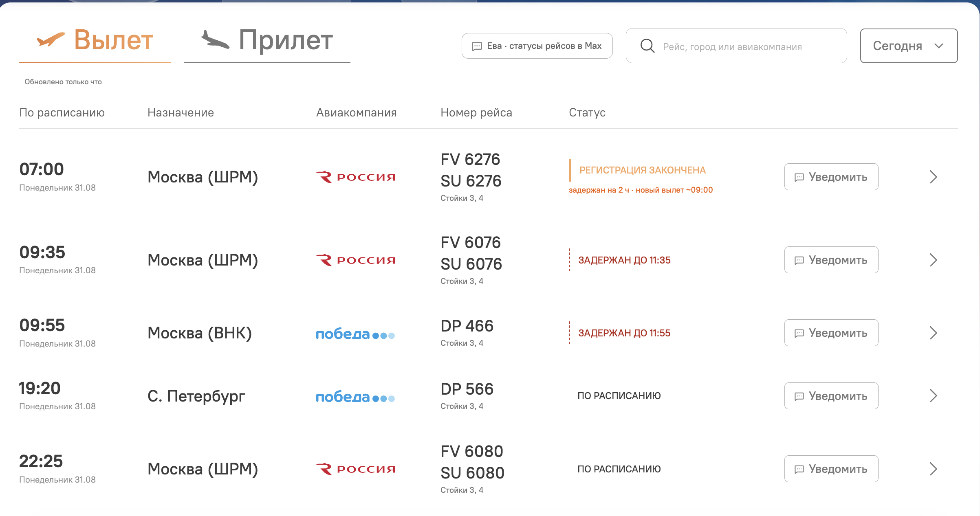This screenshot has height=516, width=980.
Task: Click Уведомить button for flight DP 566
Action: tap(831, 396)
